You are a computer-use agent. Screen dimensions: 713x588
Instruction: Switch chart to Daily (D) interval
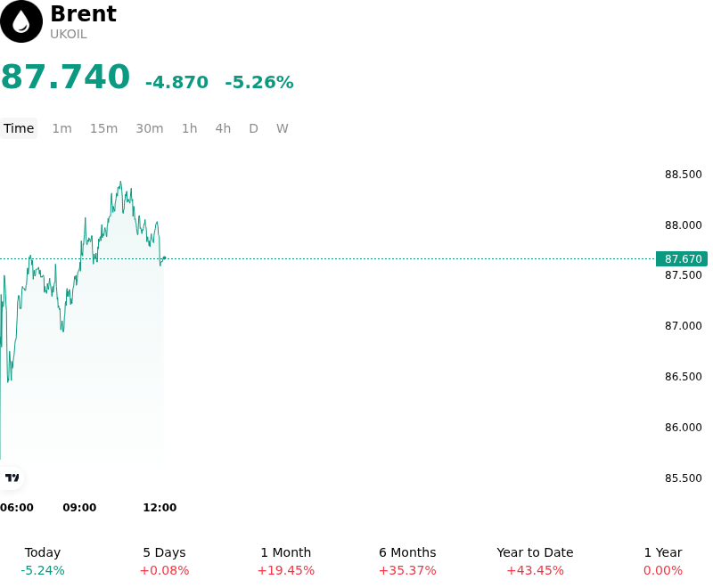(x=253, y=128)
